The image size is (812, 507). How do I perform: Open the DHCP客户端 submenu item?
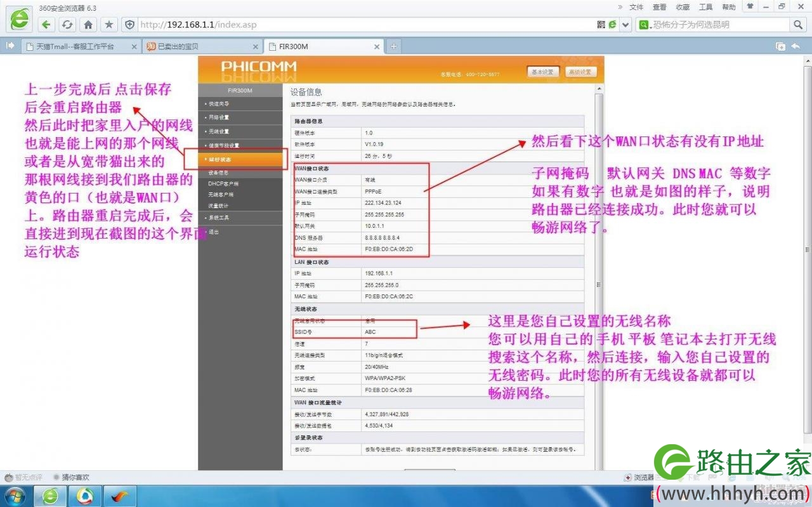click(x=223, y=183)
